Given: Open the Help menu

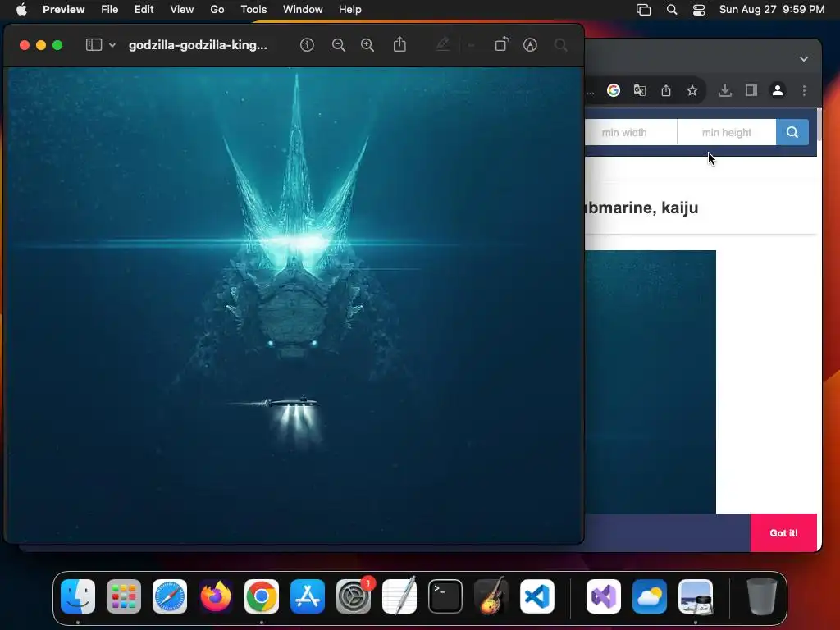Looking at the screenshot, I should click(349, 10).
